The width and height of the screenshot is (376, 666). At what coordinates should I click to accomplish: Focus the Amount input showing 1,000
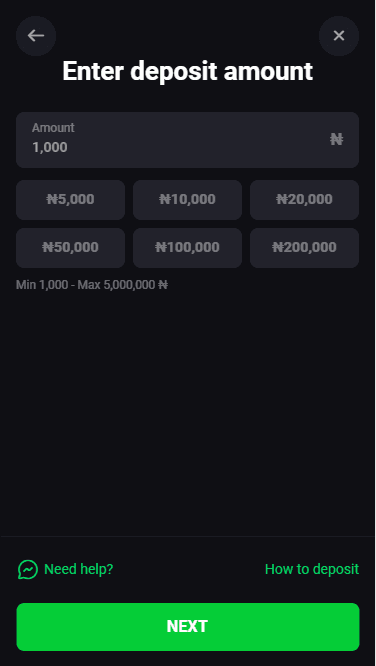pyautogui.click(x=187, y=140)
